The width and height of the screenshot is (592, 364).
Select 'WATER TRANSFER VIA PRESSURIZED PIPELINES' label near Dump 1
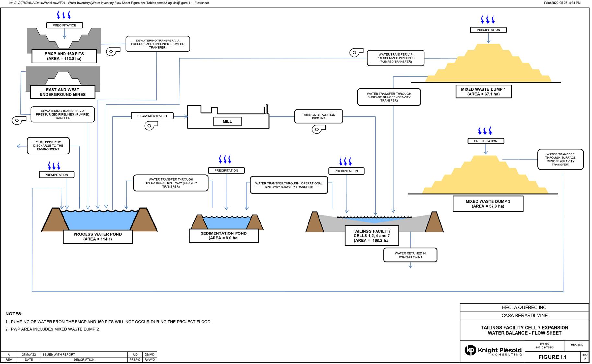pyautogui.click(x=395, y=58)
